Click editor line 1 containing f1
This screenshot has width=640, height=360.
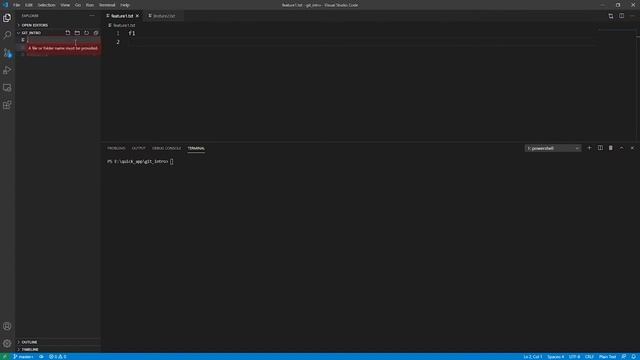click(131, 33)
